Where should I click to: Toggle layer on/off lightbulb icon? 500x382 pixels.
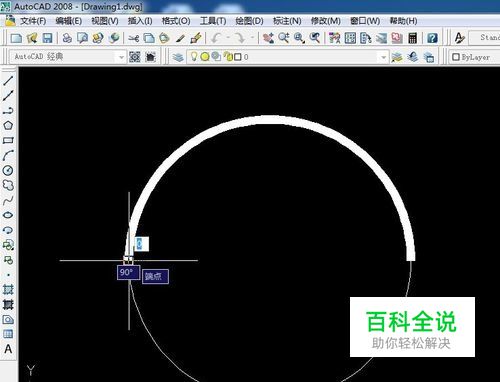coord(194,57)
